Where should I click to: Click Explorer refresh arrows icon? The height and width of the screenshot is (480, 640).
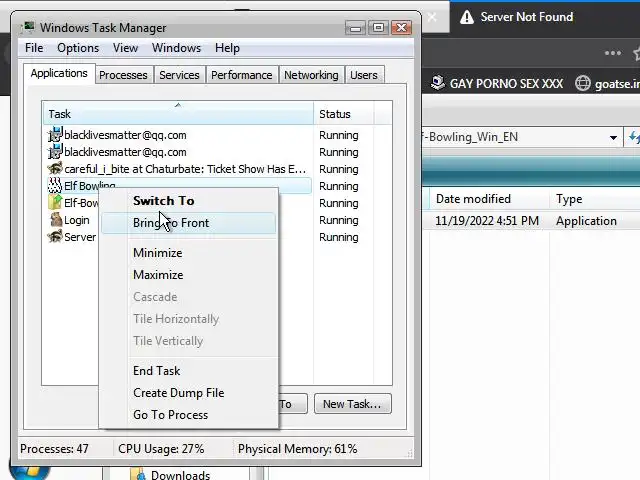(x=634, y=137)
